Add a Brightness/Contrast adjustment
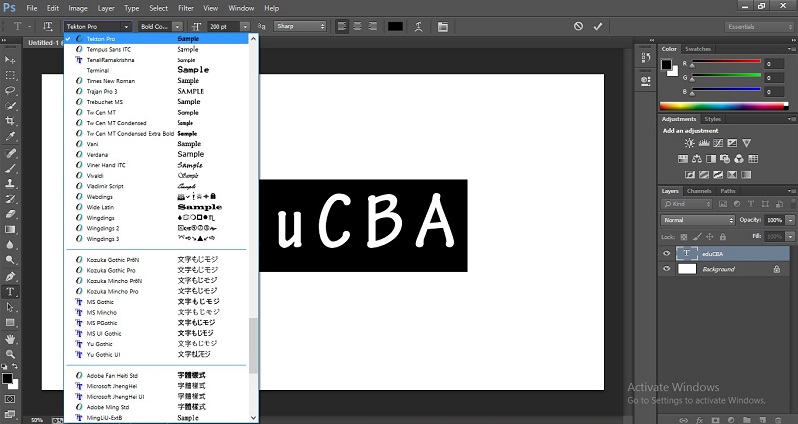Image resolution: width=798 pixels, height=424 pixels. (x=689, y=143)
